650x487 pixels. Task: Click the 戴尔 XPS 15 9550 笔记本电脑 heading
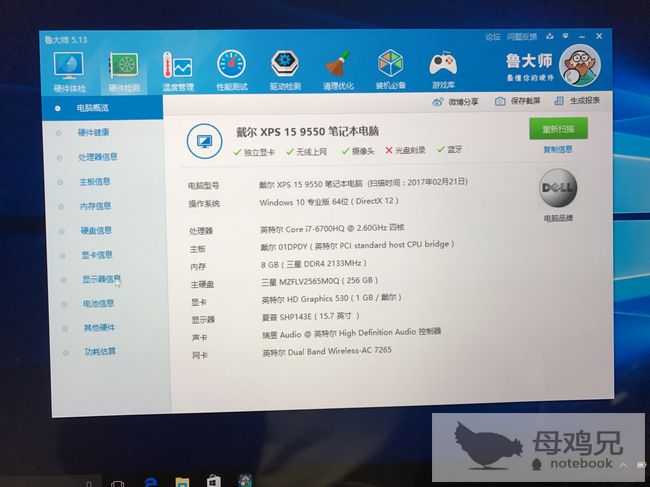(307, 132)
